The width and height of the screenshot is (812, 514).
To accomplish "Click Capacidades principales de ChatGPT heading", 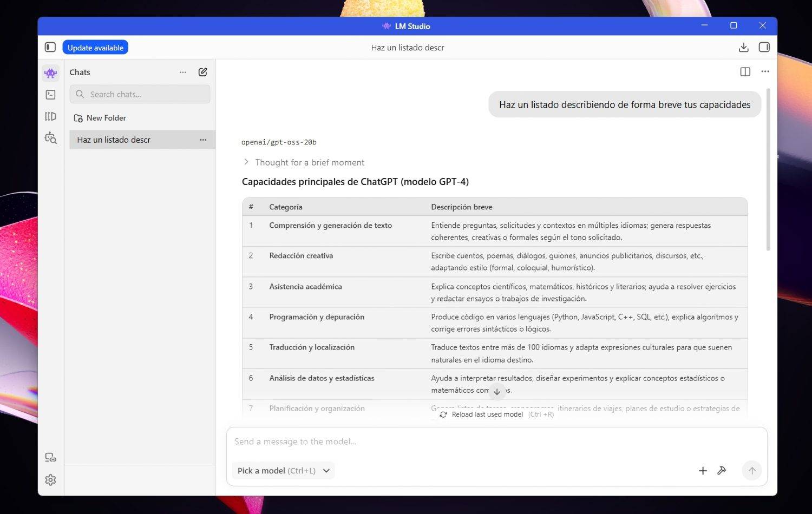I will pos(355,182).
